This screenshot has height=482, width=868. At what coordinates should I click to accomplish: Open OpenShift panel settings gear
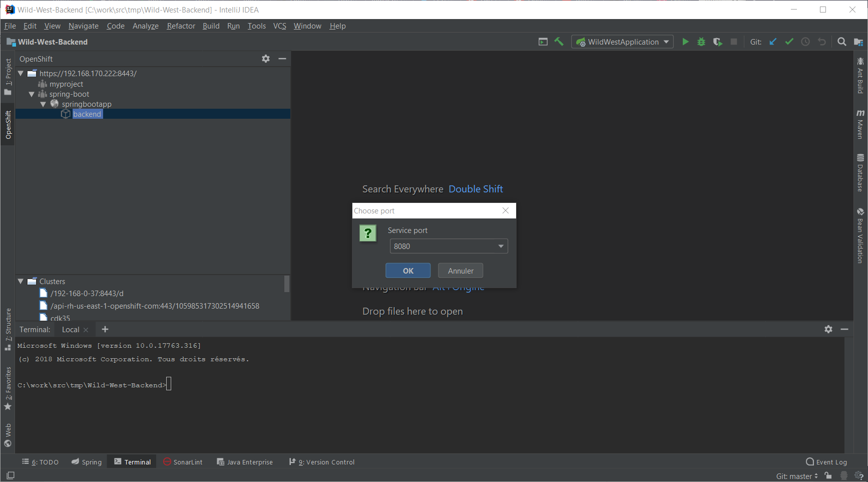click(x=266, y=59)
